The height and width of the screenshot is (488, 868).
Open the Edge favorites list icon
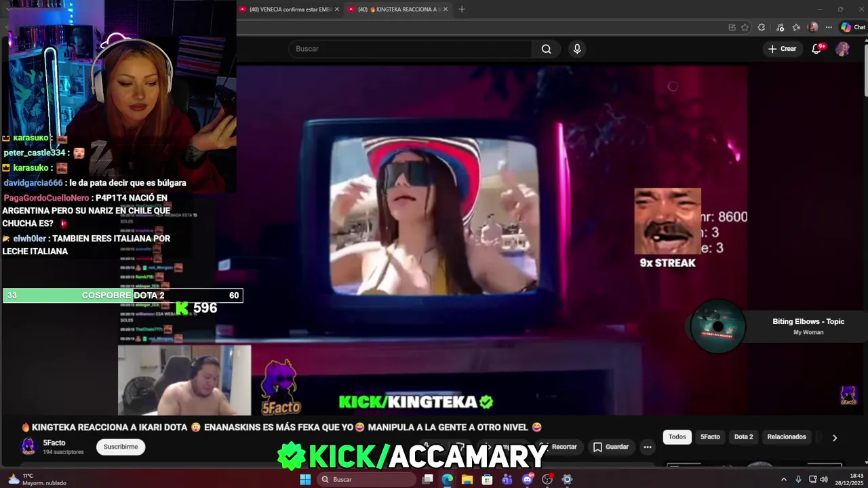796,27
